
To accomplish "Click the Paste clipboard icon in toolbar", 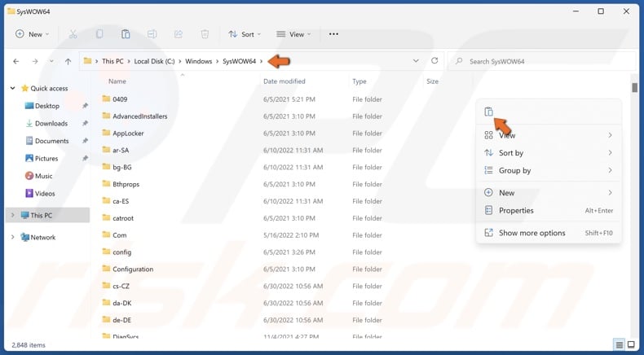I will click(126, 34).
